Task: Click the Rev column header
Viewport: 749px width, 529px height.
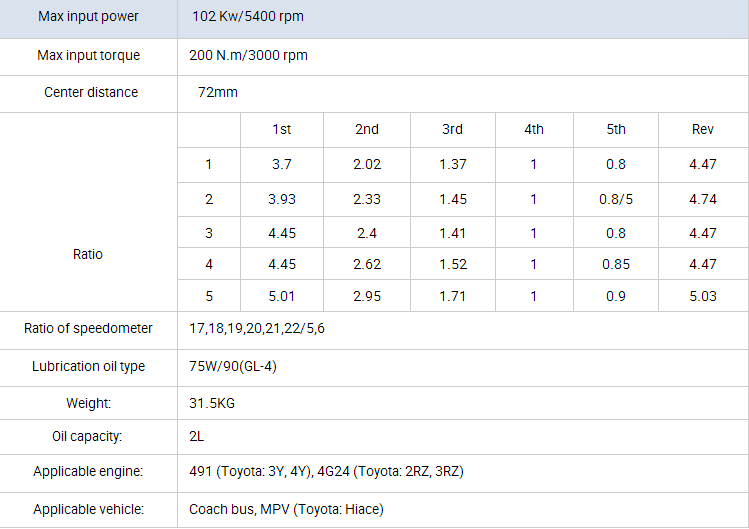Action: 703,130
